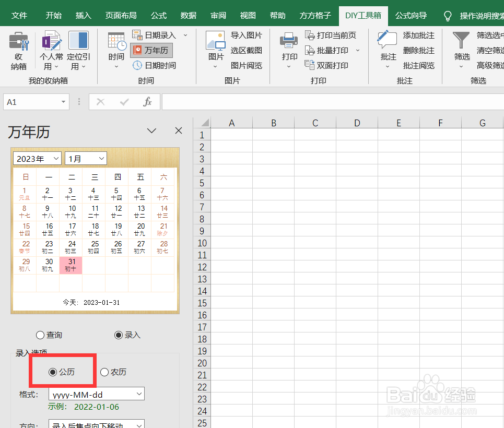Click the 定位引用 icon
Image resolution: width=504 pixels, height=428 pixels.
coord(78,41)
